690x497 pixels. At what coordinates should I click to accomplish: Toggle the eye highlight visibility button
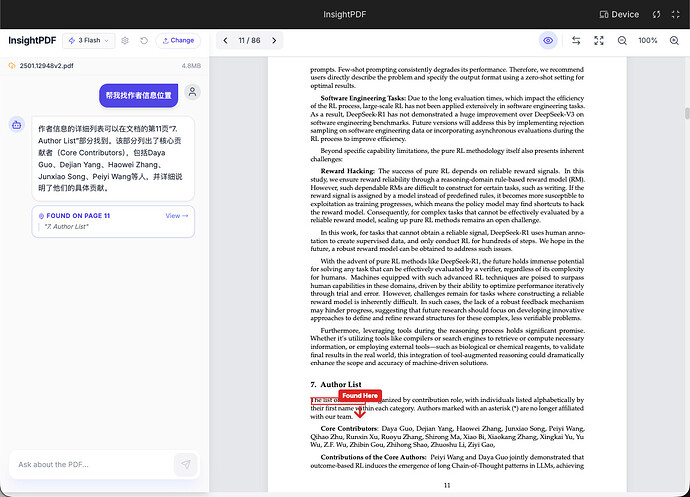[x=548, y=40]
